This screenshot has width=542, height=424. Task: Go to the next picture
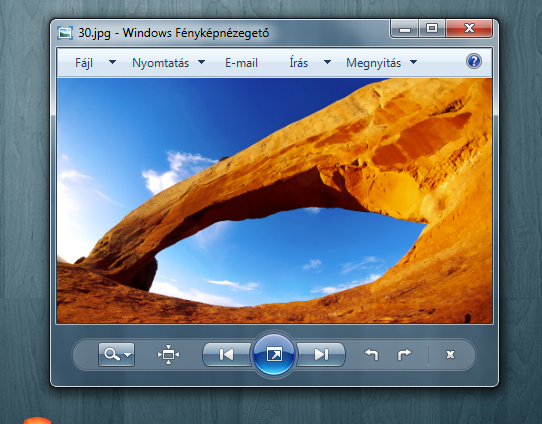coord(321,354)
